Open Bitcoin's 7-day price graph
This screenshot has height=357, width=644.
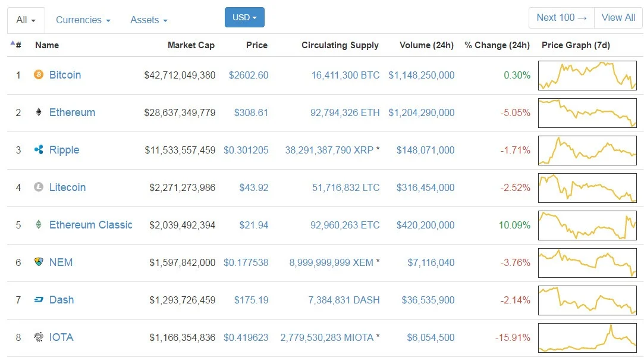click(587, 76)
